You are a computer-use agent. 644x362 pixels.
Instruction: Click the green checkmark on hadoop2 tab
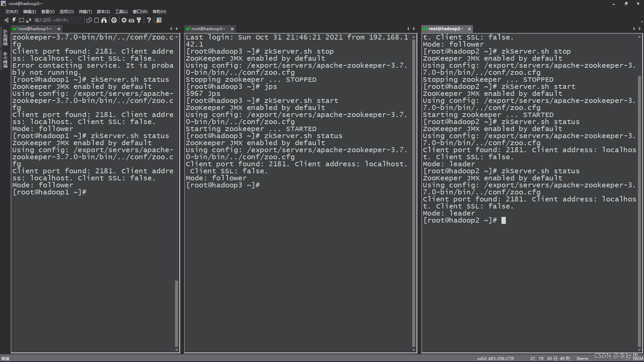point(425,29)
